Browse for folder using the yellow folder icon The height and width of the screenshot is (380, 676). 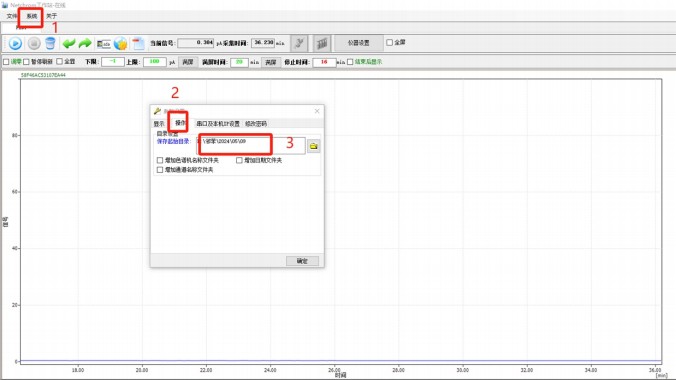coord(314,146)
